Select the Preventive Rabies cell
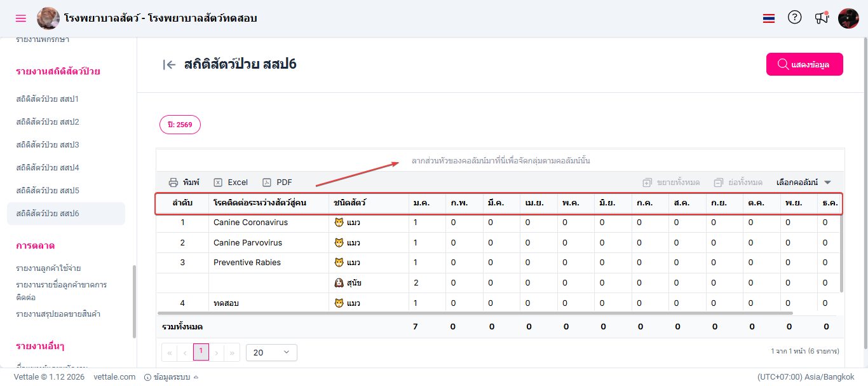 pos(269,263)
